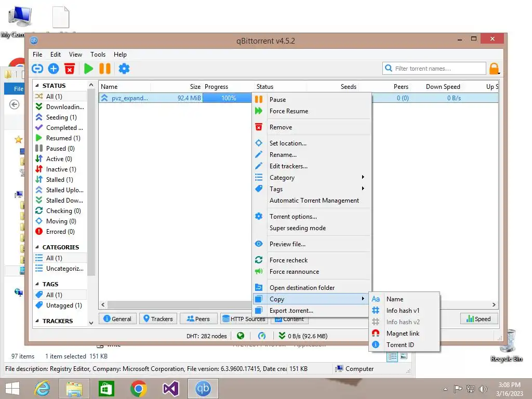This screenshot has height=399, width=532.
Task: Filter by Resumed (1) status
Action: tap(60, 138)
